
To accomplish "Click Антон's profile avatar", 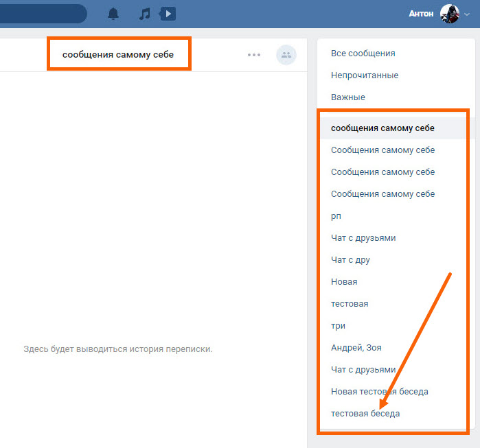I will (450, 14).
